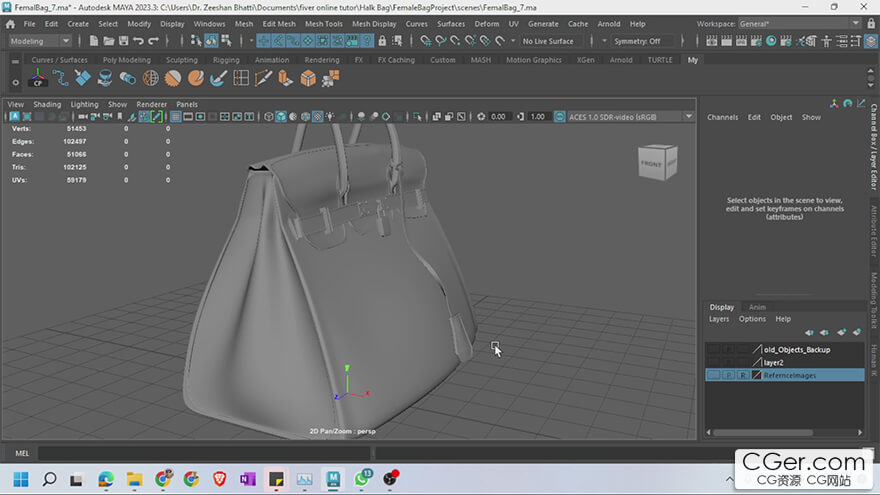Viewport: 880px width, 495px height.
Task: Show next shelf row arrow
Action: point(870,85)
